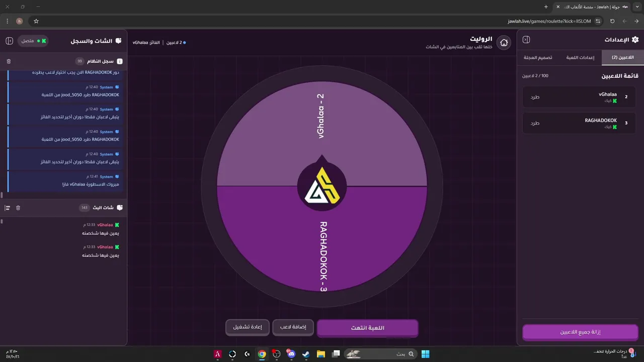Open the browser profile avatar
Viewport: 644px width, 362px height.
(x=20, y=21)
